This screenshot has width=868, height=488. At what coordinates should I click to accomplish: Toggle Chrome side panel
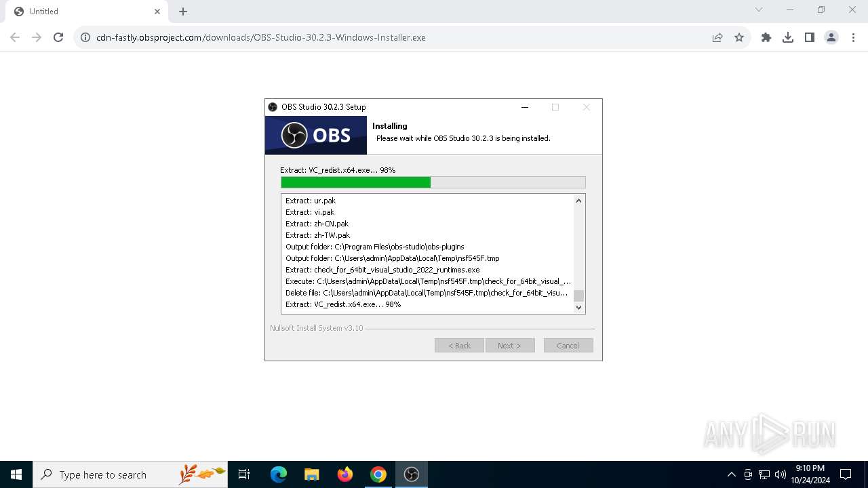pos(810,37)
